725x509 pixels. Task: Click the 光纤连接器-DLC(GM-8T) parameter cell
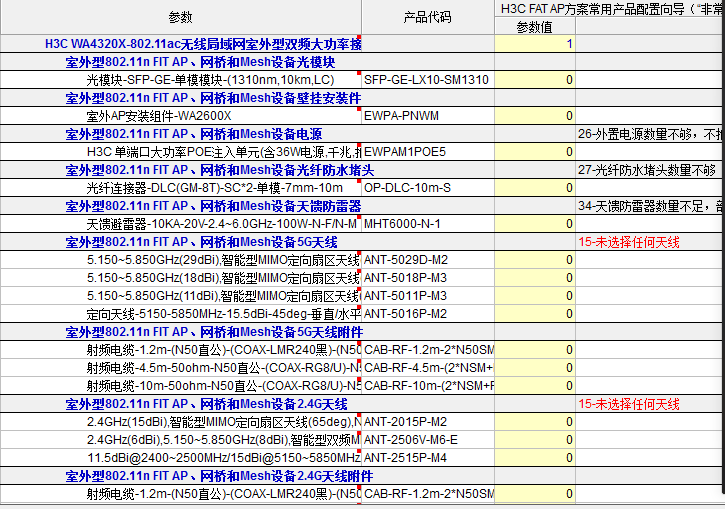[215, 188]
